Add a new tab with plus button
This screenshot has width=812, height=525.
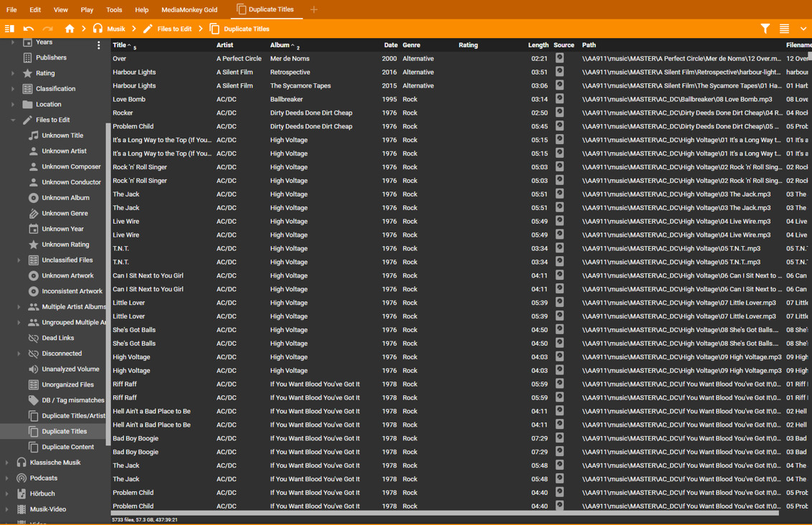point(314,9)
